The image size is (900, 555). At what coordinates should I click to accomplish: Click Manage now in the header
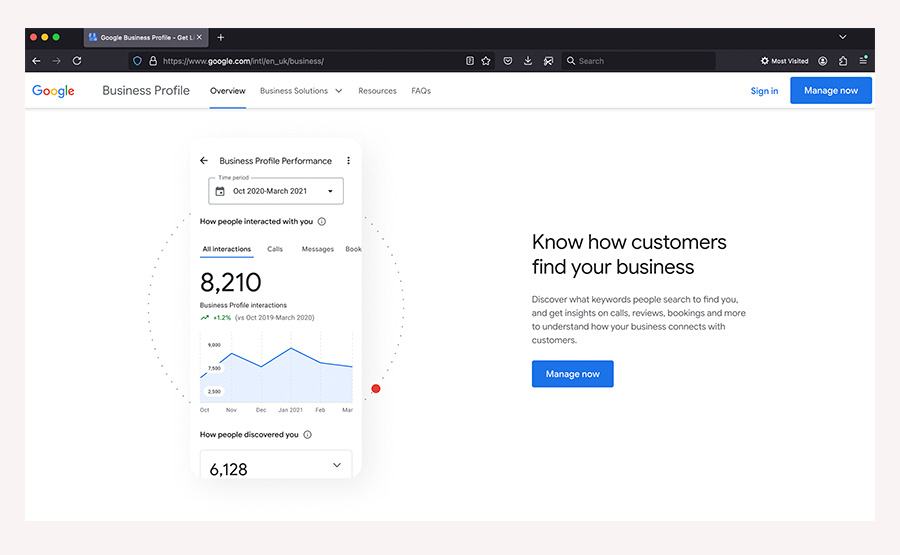[x=831, y=90]
